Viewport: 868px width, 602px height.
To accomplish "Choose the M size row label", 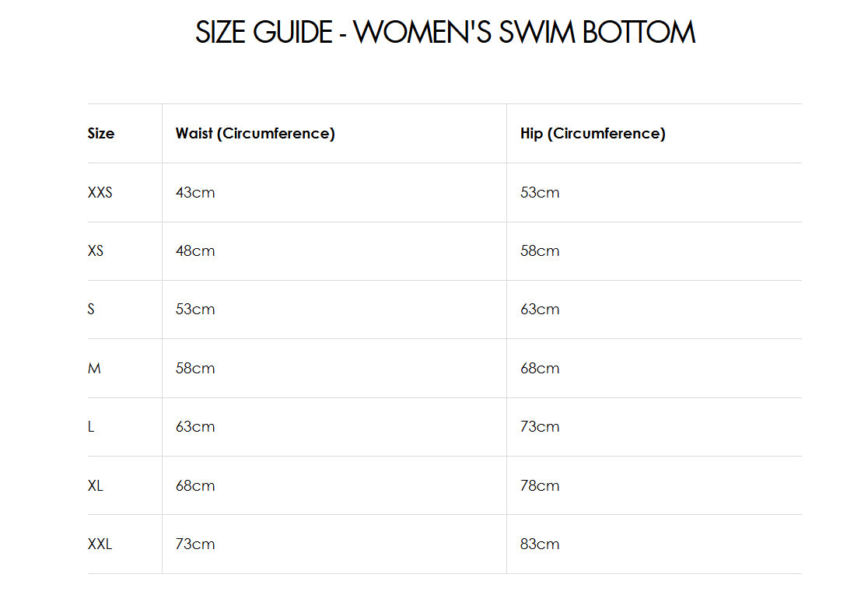I will 94,369.
